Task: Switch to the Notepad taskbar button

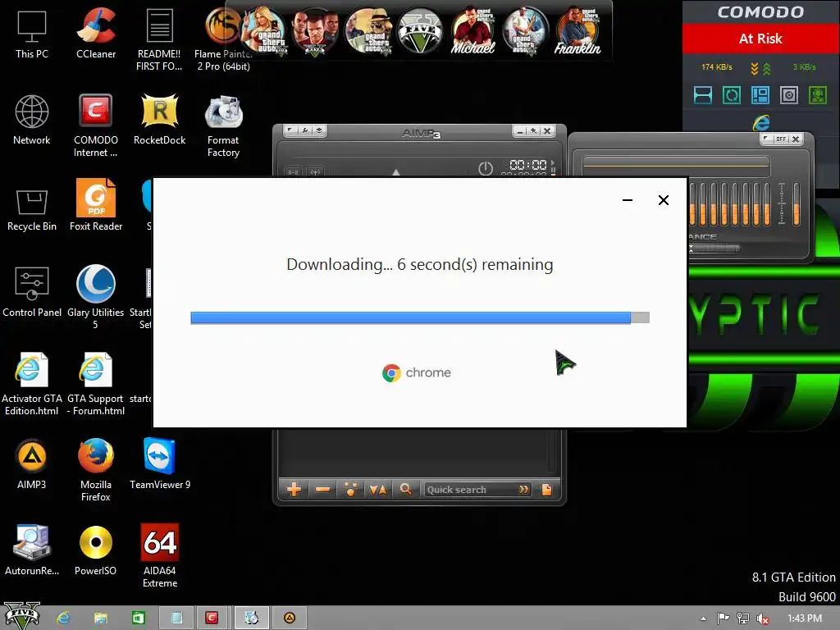Action: click(x=176, y=618)
